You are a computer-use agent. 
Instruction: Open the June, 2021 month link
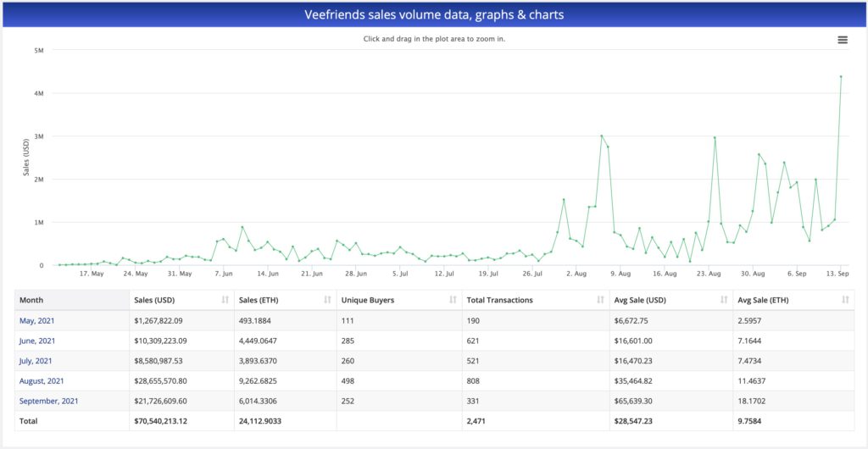(37, 341)
